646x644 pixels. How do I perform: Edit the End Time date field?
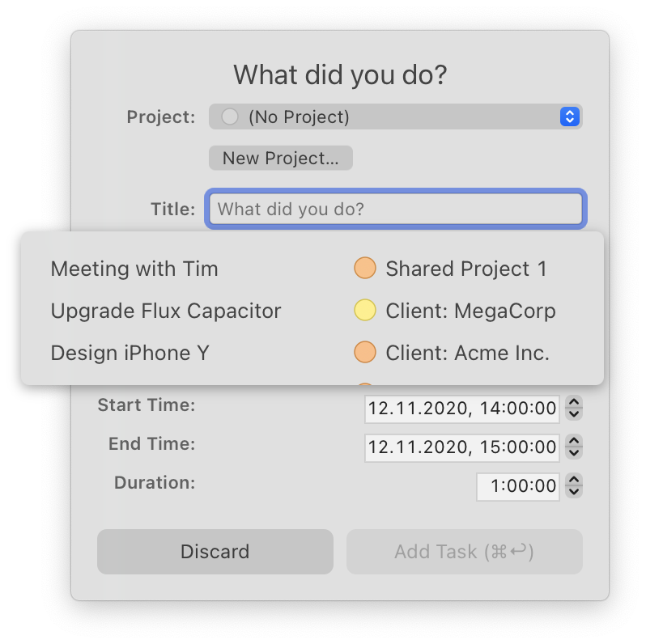click(x=461, y=447)
